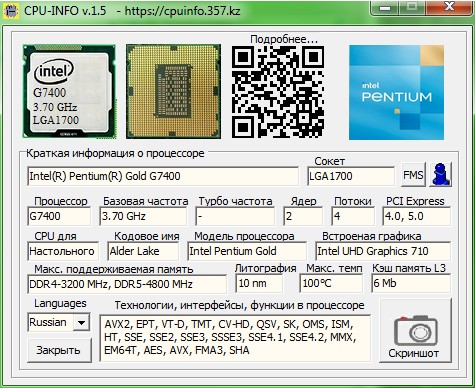Click the Подробнее... link above QR code
475x389 pixels.
pos(284,39)
